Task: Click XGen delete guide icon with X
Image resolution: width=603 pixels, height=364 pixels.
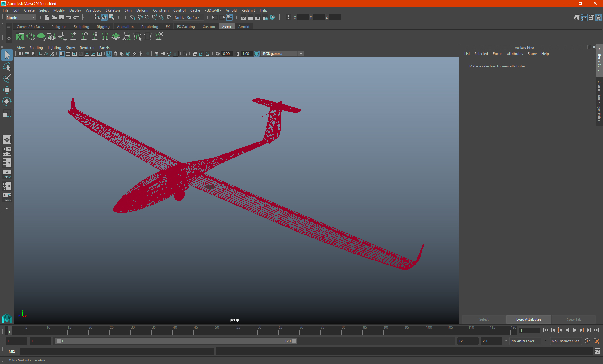Action: click(159, 37)
